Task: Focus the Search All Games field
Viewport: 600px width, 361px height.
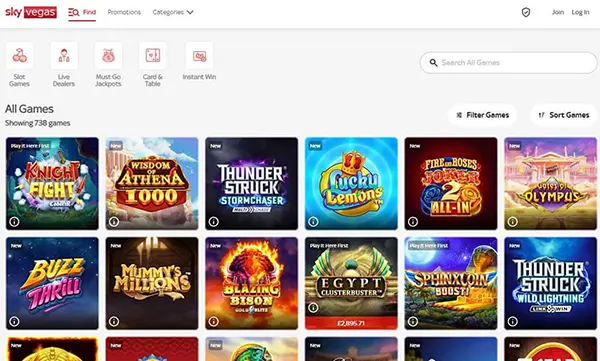Action: (x=508, y=62)
